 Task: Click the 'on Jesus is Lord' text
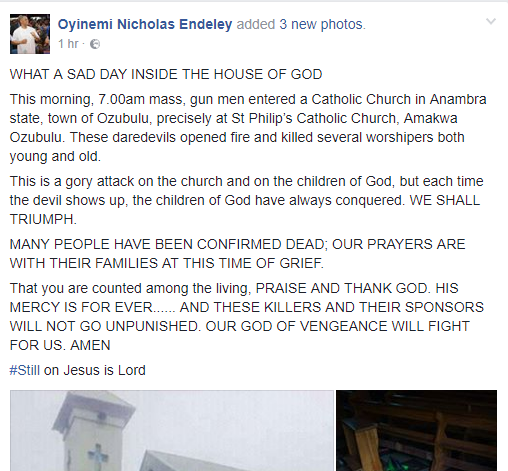(x=95, y=370)
